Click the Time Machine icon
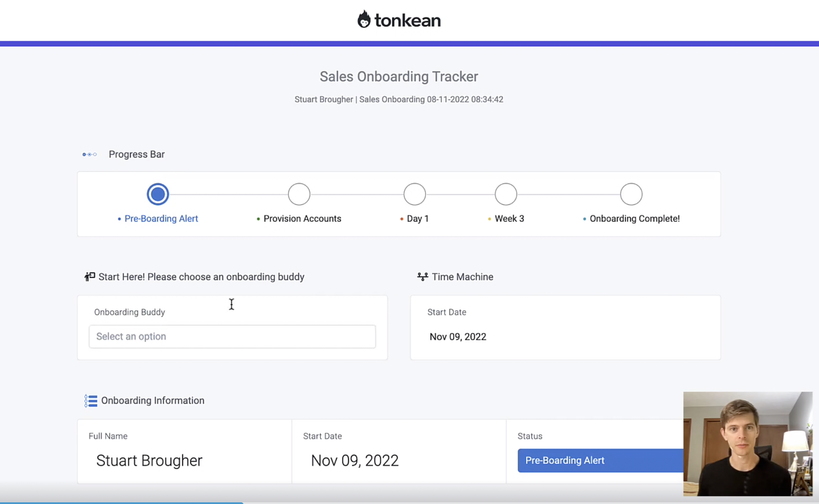The width and height of the screenshot is (819, 504). [x=422, y=276]
